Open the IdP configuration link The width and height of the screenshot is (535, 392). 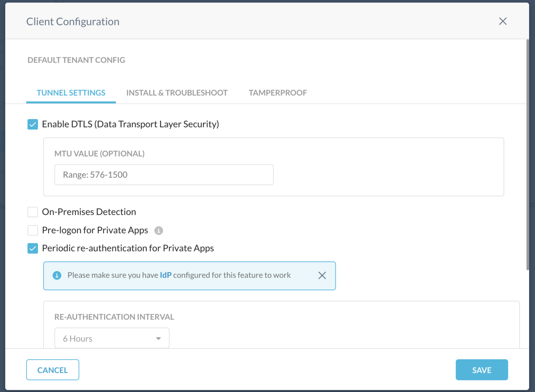coord(166,275)
